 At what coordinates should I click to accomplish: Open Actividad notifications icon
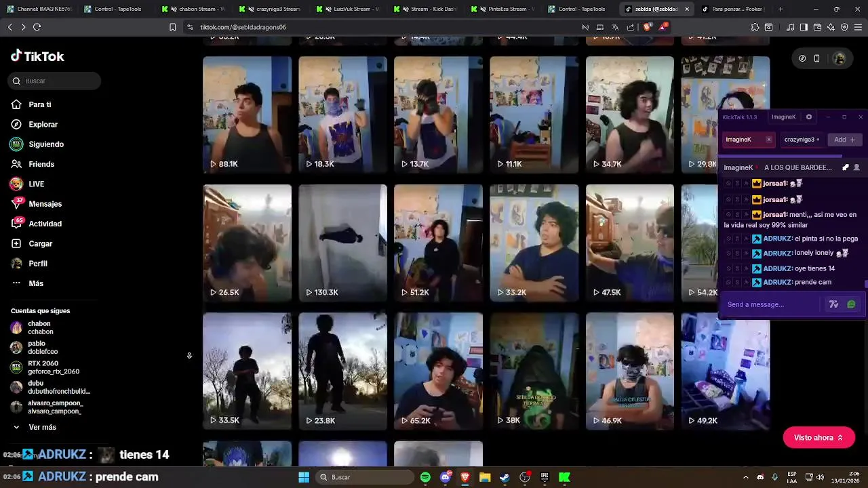(16, 223)
